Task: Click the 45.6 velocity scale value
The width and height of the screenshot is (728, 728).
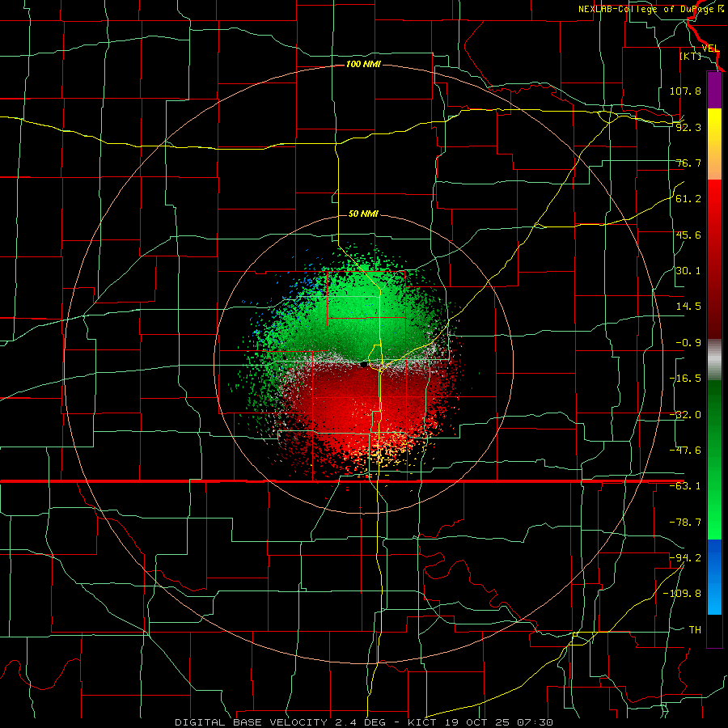Action: [x=688, y=235]
